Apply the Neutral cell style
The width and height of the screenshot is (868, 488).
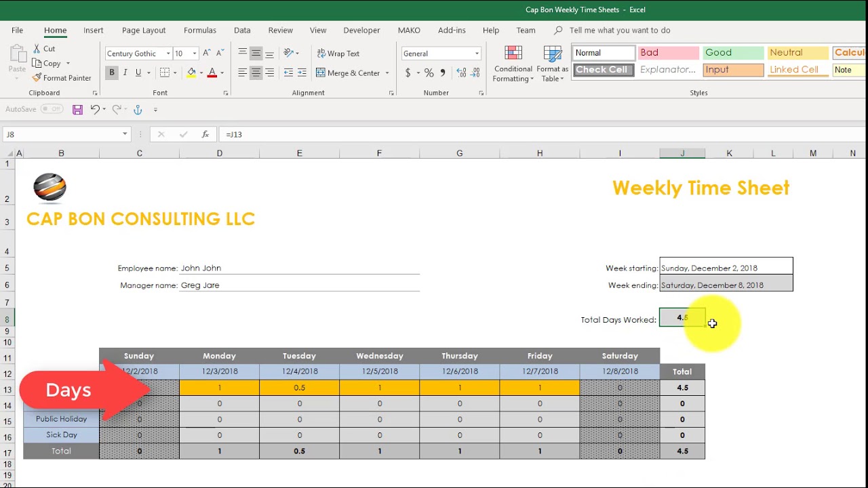click(x=798, y=53)
